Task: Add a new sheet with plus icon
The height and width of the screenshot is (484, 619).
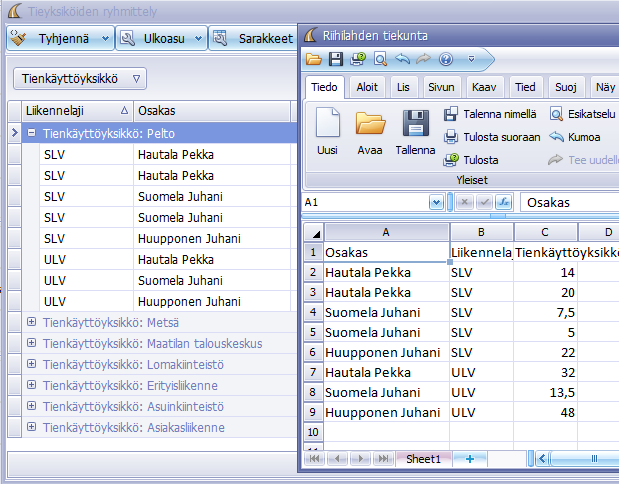Action: [469, 459]
